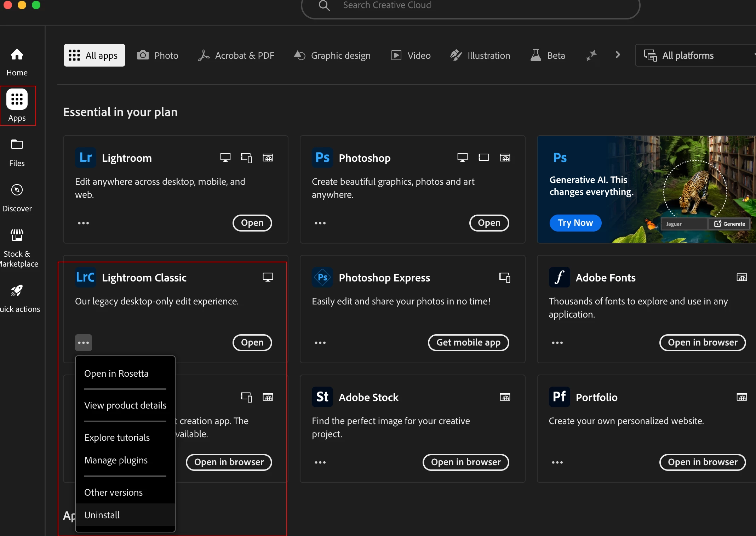Select the Beta category tab
The width and height of the screenshot is (756, 536).
548,55
